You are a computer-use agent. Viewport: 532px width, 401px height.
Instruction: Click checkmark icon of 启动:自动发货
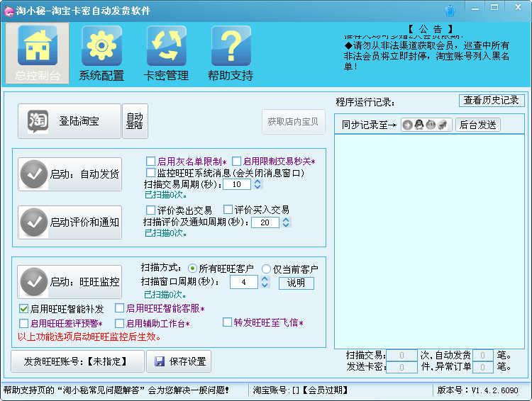tap(34, 174)
